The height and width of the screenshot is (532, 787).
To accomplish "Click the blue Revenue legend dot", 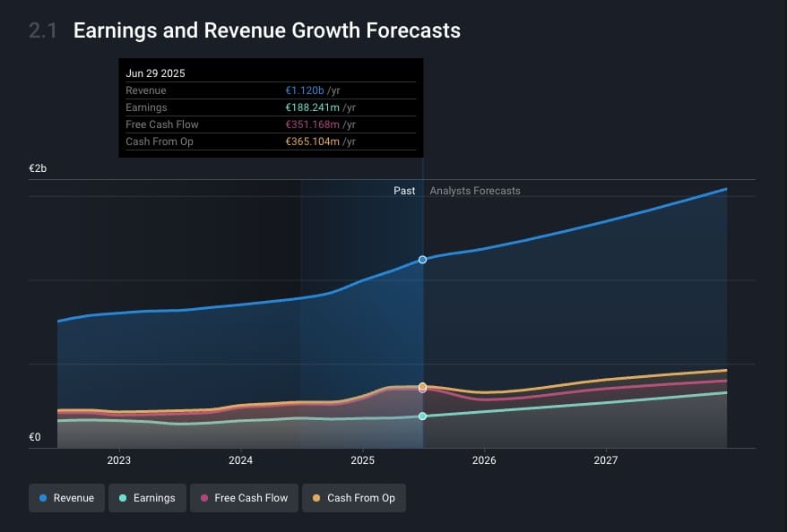I will pyautogui.click(x=43, y=498).
